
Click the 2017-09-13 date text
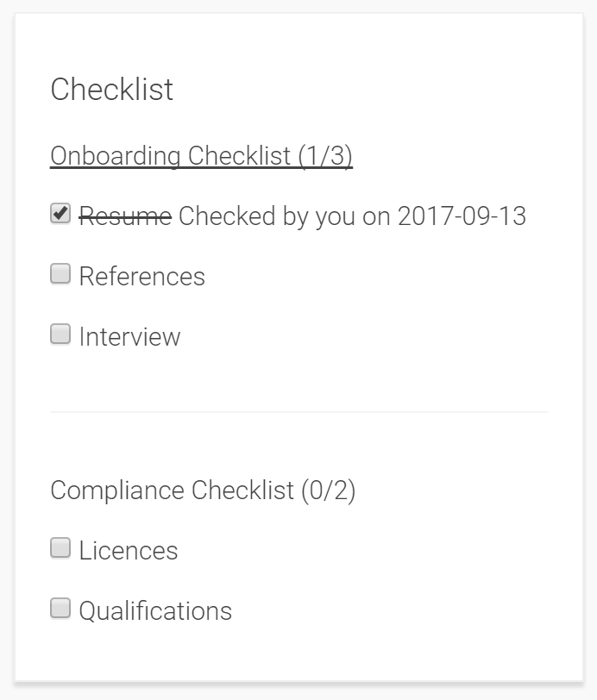(462, 216)
